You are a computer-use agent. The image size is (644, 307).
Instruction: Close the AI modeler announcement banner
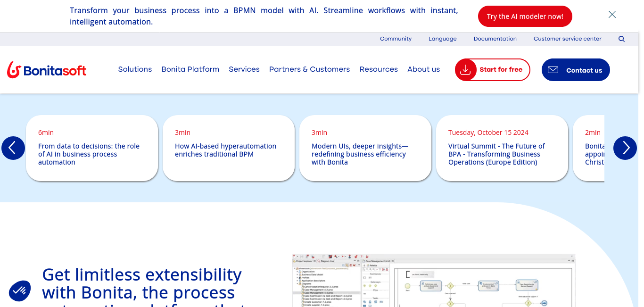click(x=612, y=15)
